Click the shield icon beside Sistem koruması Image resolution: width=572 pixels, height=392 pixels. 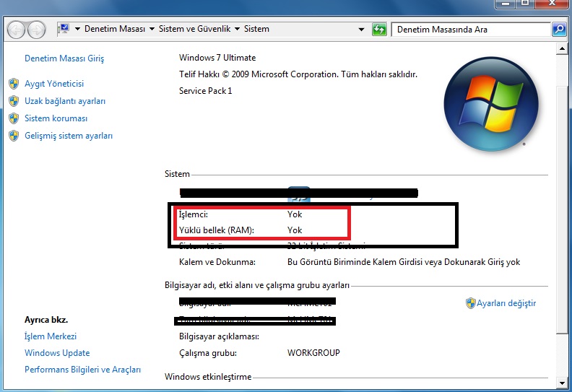click(x=13, y=118)
